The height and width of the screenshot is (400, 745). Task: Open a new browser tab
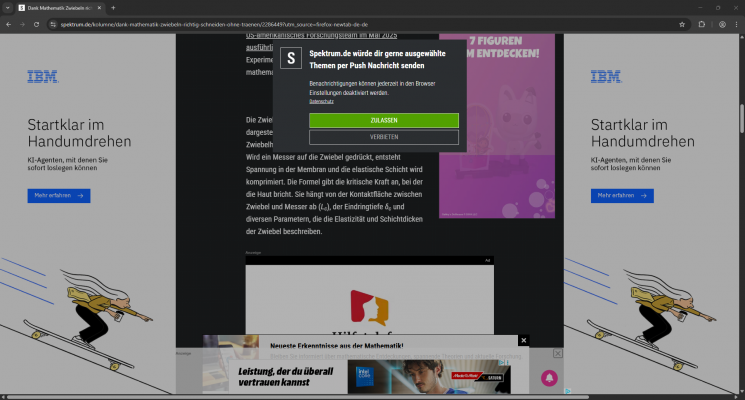(113, 7)
